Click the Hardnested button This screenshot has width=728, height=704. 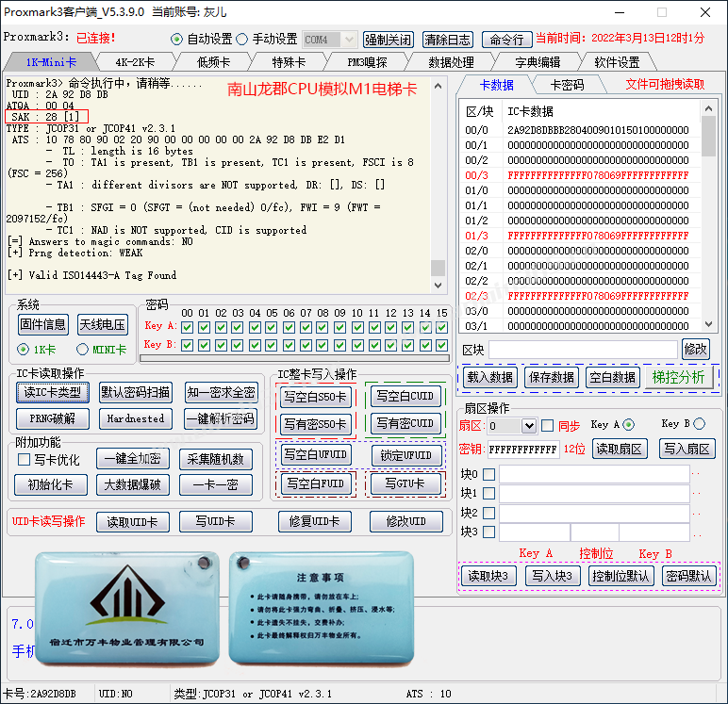136,418
